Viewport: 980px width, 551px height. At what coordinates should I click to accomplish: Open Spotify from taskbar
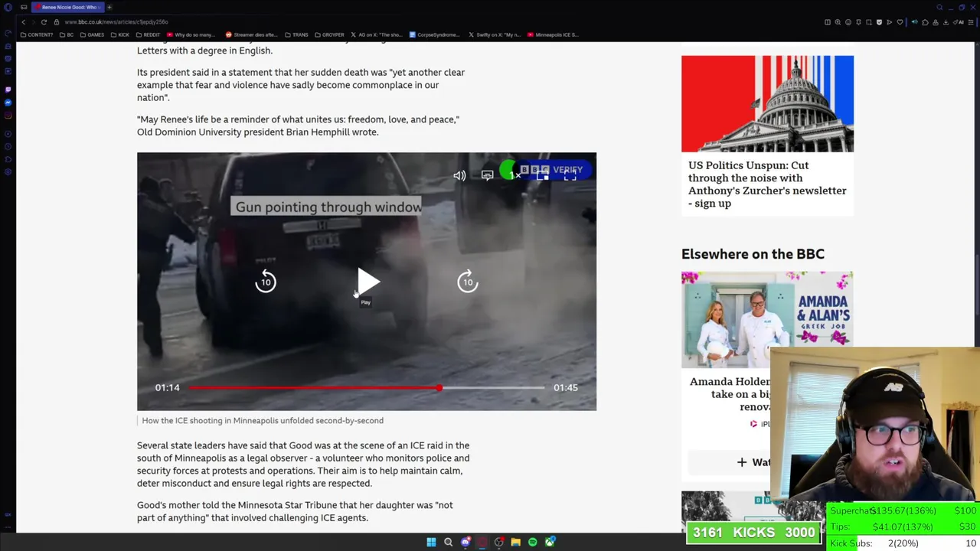pyautogui.click(x=532, y=542)
